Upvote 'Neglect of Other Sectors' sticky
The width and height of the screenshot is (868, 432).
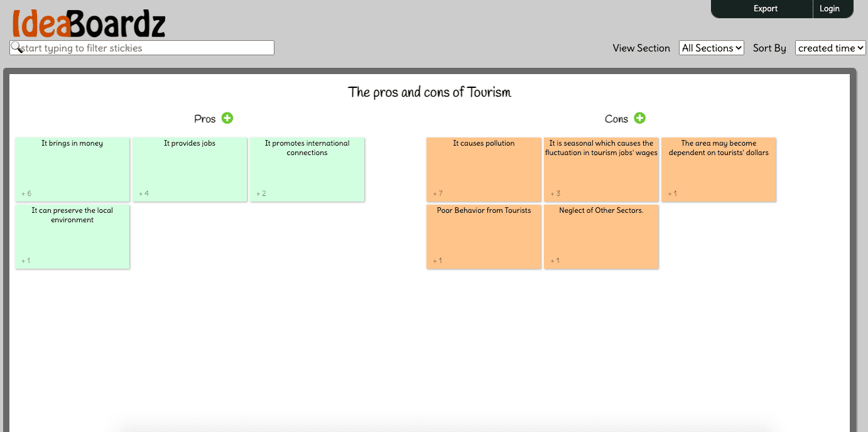[x=554, y=261]
